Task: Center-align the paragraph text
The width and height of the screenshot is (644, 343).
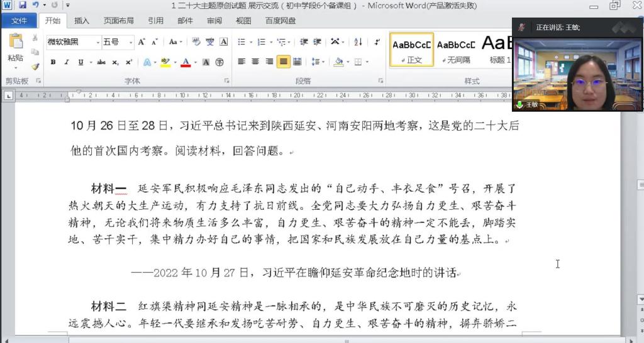Action: click(255, 62)
